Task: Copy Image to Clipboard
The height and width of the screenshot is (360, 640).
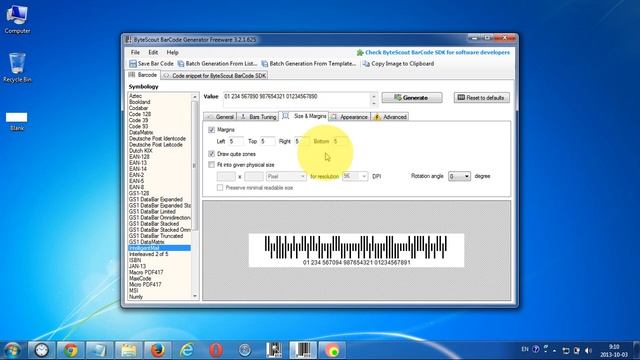Action: click(398, 64)
